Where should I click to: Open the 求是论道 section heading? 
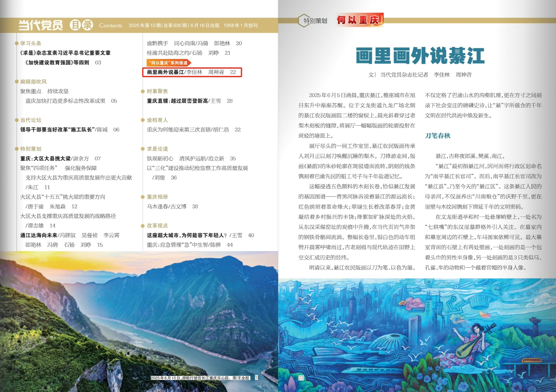[157, 149]
